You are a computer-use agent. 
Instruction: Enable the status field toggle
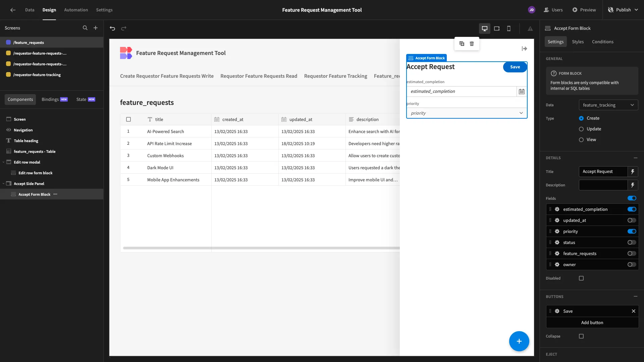632,242
